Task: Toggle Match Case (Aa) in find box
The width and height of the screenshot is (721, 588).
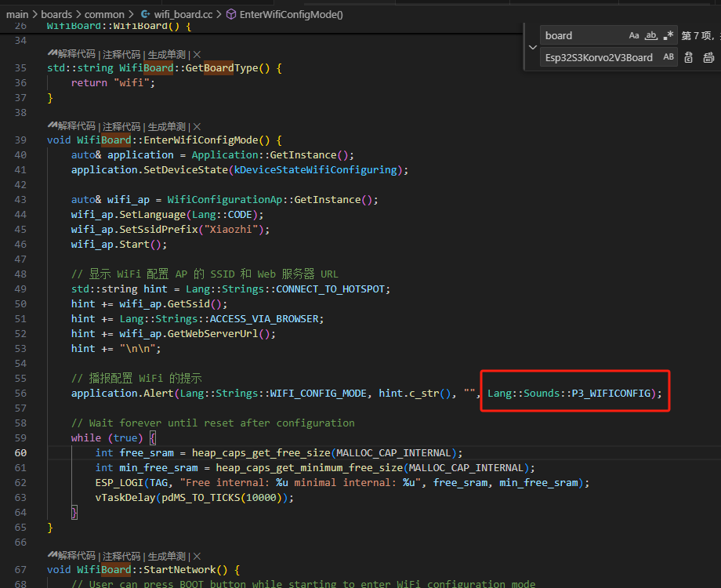Action: [634, 35]
